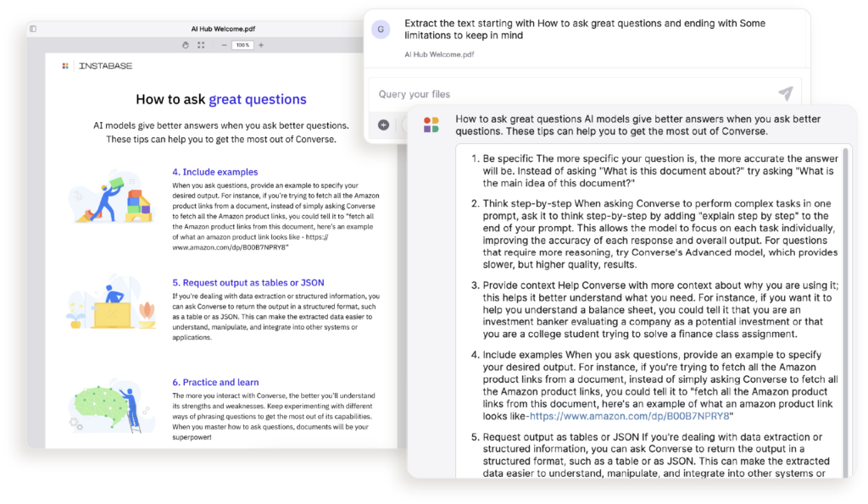Screen dimensions: 868x504
Task: Click the PDF window title "AI Hub Welcome.pdf"
Action: pyautogui.click(x=223, y=29)
